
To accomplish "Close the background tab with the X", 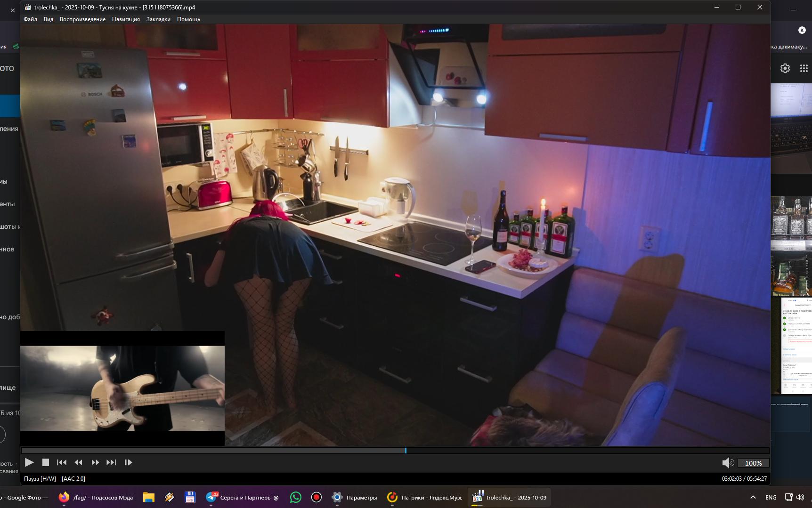I will point(13,10).
